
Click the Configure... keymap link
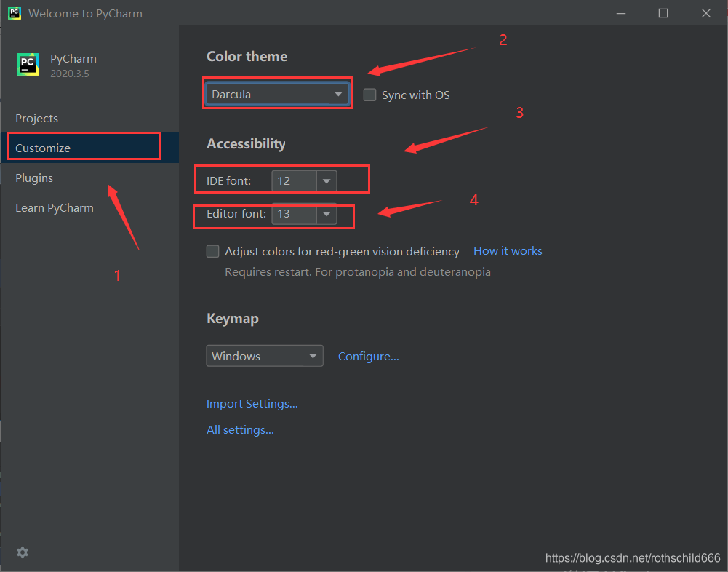click(368, 357)
